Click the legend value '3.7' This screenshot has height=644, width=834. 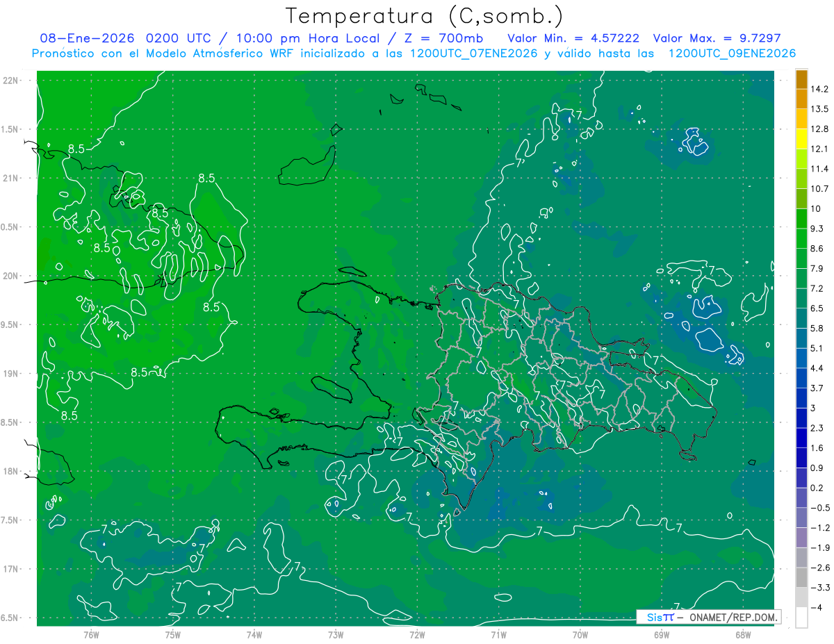click(x=817, y=388)
